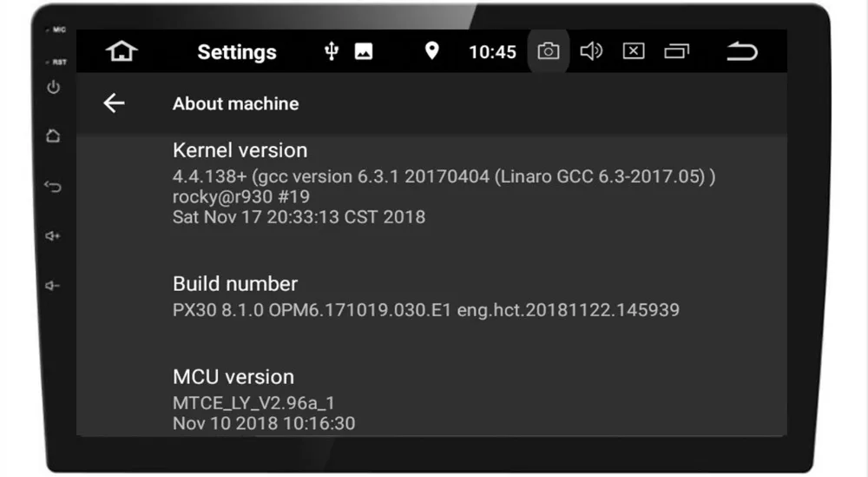Increase volume with side panel button
The width and height of the screenshot is (868, 477).
[x=53, y=236]
